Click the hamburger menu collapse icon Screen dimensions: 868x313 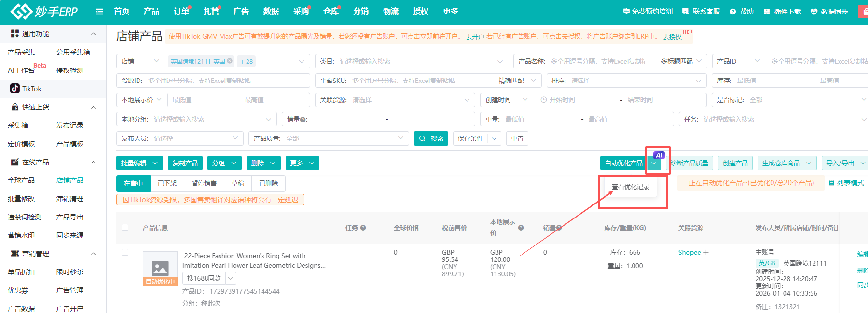pos(99,12)
